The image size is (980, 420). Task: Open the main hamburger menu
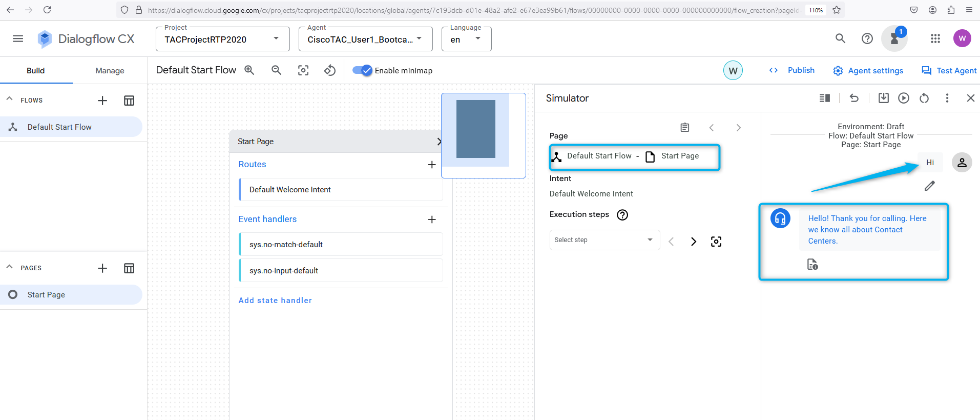tap(18, 38)
